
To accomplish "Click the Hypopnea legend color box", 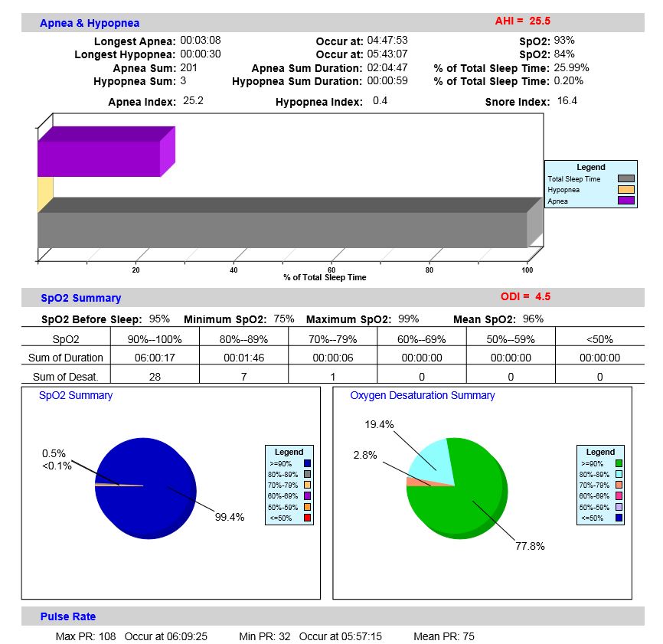I will tap(624, 190).
